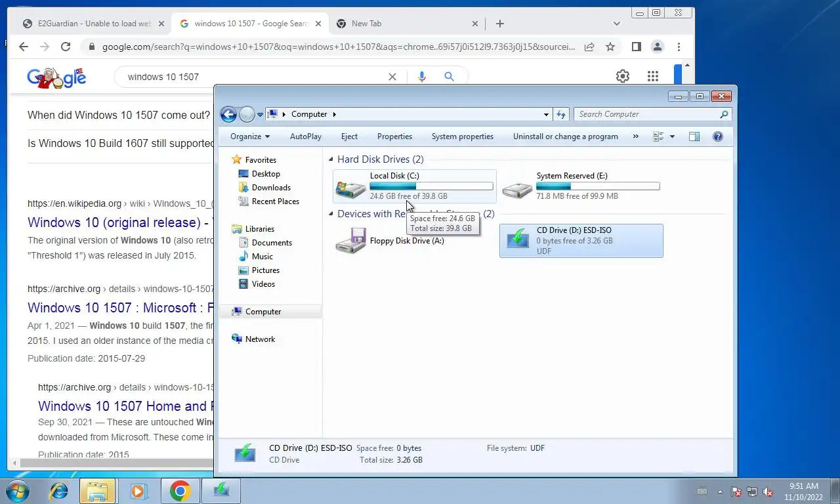This screenshot has height=504, width=840.
Task: Expand the address bar history dropdown
Action: (x=546, y=114)
